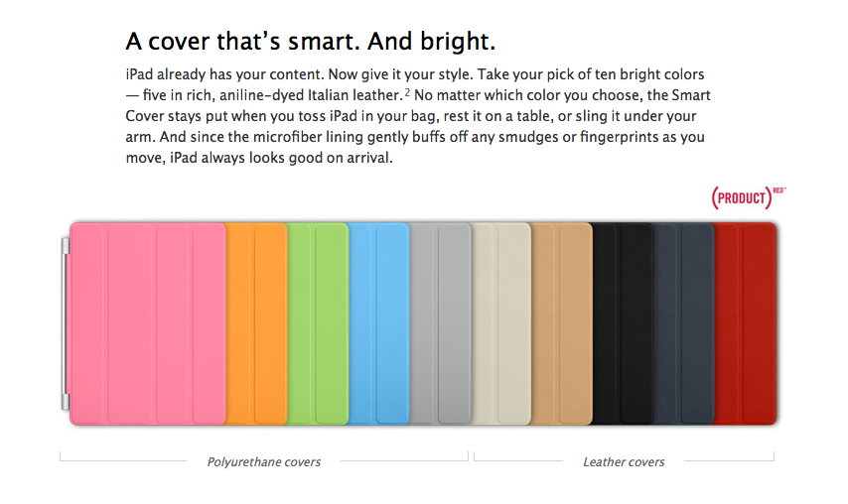Image resolution: width=848 pixels, height=504 pixels.
Task: Open footnote 2 after 'Italian leather'
Action: 407,92
